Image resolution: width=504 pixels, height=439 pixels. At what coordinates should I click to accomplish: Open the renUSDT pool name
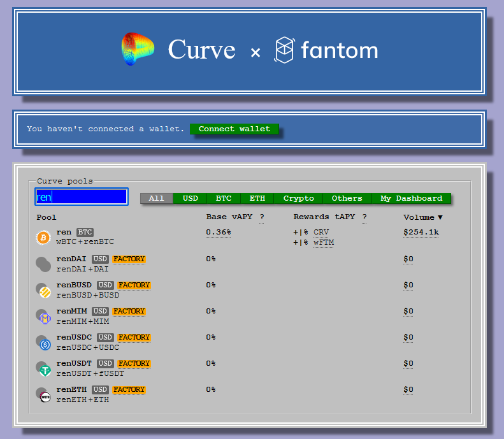[75, 363]
